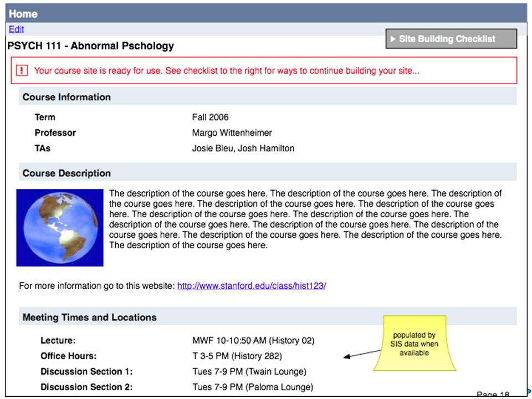Viewport: 532px width, 399px height.
Task: Click the red exclamation alert icon
Action: (x=22, y=70)
